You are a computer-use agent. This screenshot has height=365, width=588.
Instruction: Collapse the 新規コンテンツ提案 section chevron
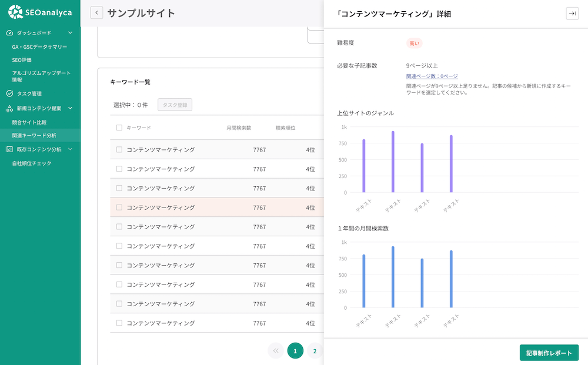[x=71, y=108]
